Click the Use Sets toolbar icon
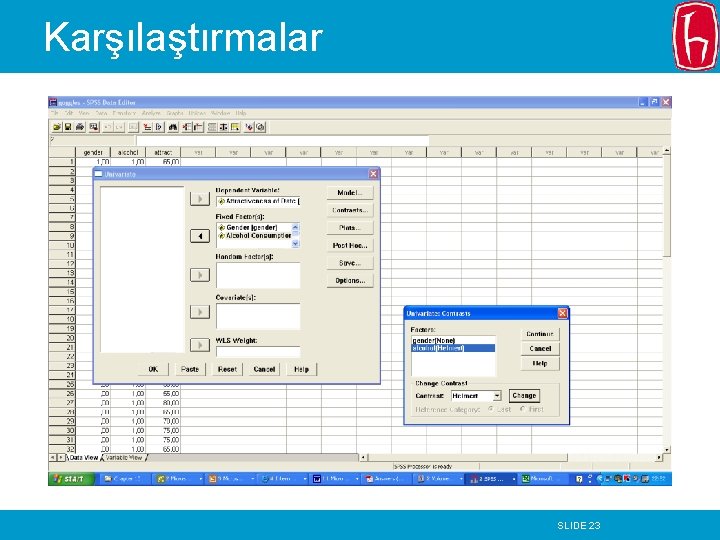 (260, 127)
